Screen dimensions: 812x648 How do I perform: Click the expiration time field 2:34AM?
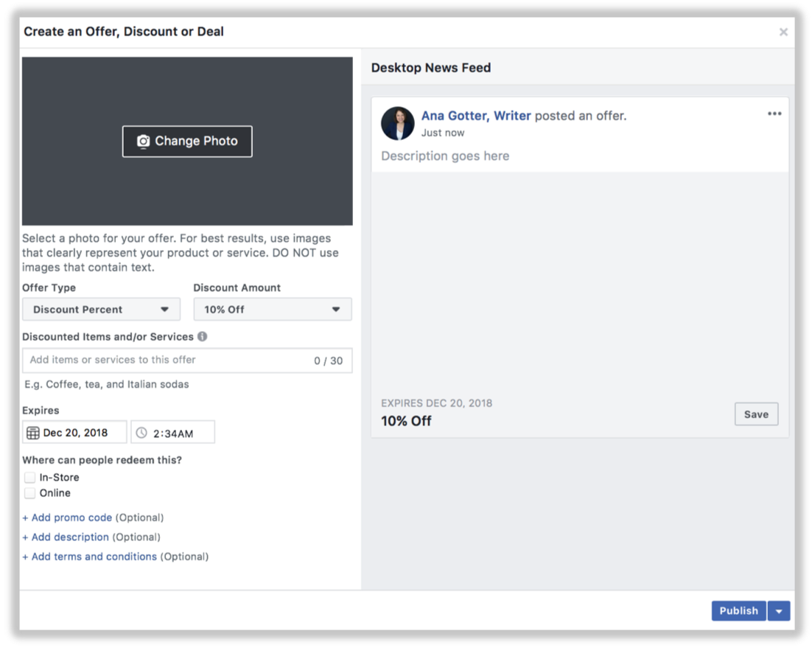click(x=173, y=433)
